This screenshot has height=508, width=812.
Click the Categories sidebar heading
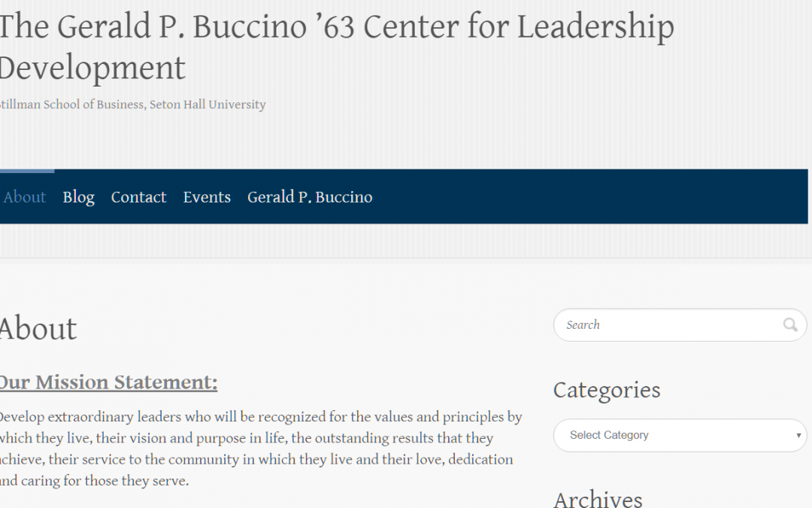[x=607, y=391]
